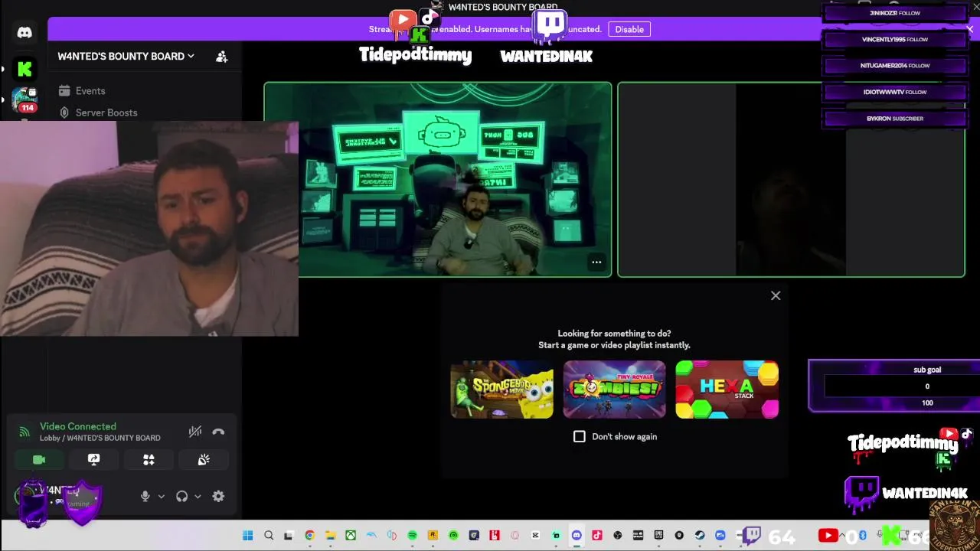Start the Tiny Royale Zombies activity
The height and width of the screenshot is (551, 980).
614,390
